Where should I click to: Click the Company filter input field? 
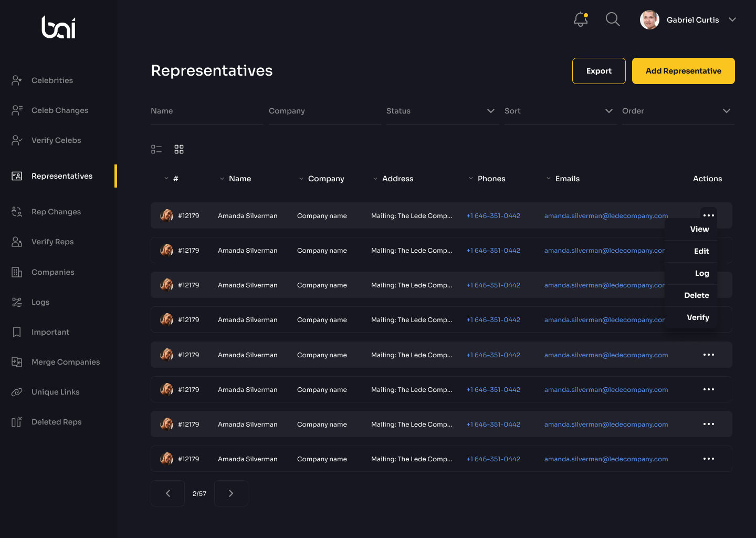[x=324, y=111]
